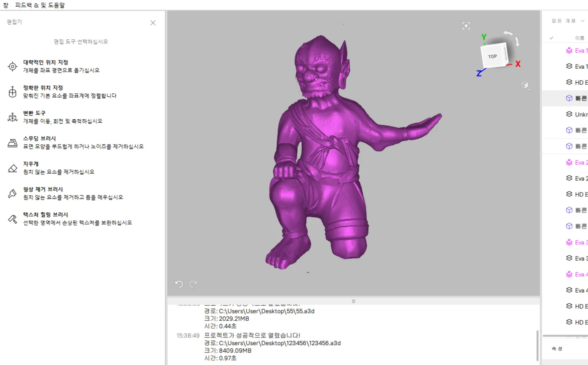Select the black Eva 4 scan row

pos(565,290)
